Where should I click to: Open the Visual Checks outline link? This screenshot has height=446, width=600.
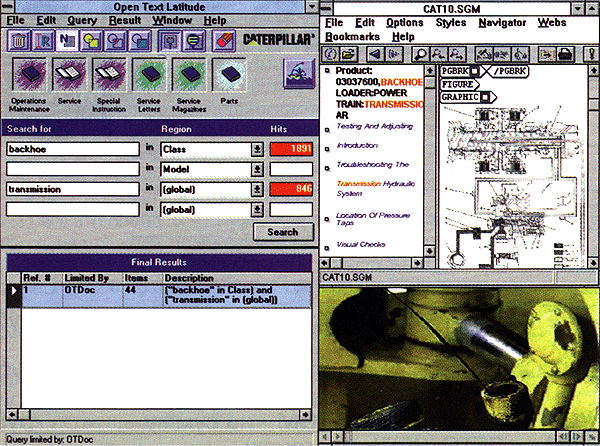click(x=360, y=244)
